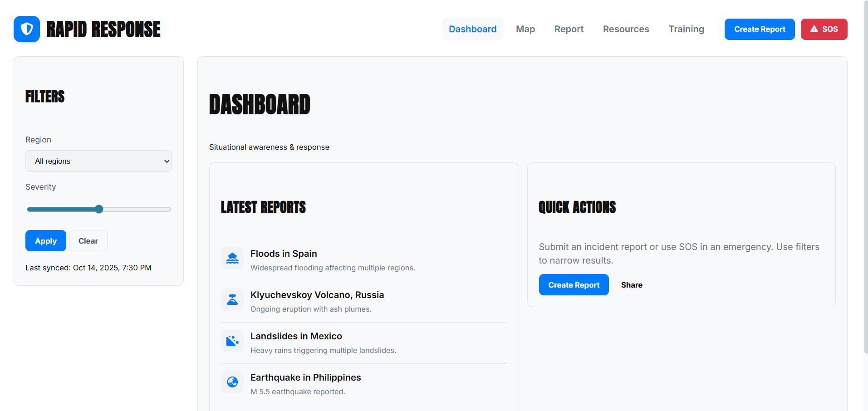The height and width of the screenshot is (411, 868).
Task: Click the landslide icon for Landslides in Mexico
Action: (x=232, y=341)
